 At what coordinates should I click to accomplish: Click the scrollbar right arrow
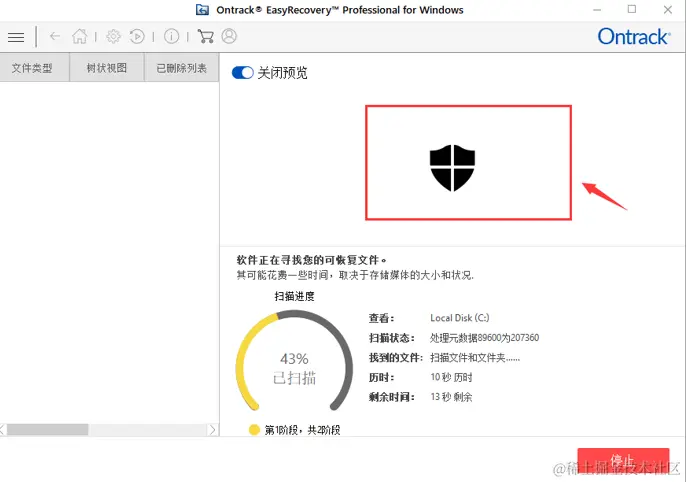(x=213, y=430)
